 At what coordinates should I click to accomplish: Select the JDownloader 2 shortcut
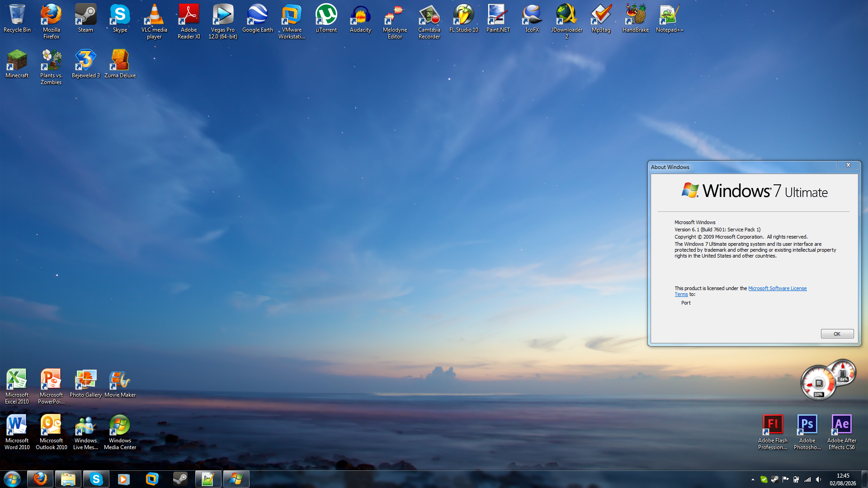tap(567, 22)
